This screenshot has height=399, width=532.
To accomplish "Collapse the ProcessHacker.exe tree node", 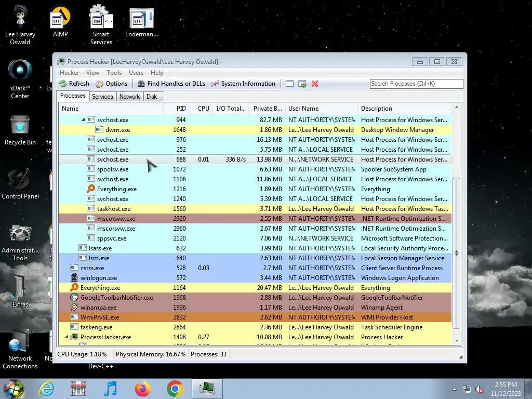I will click(66, 337).
